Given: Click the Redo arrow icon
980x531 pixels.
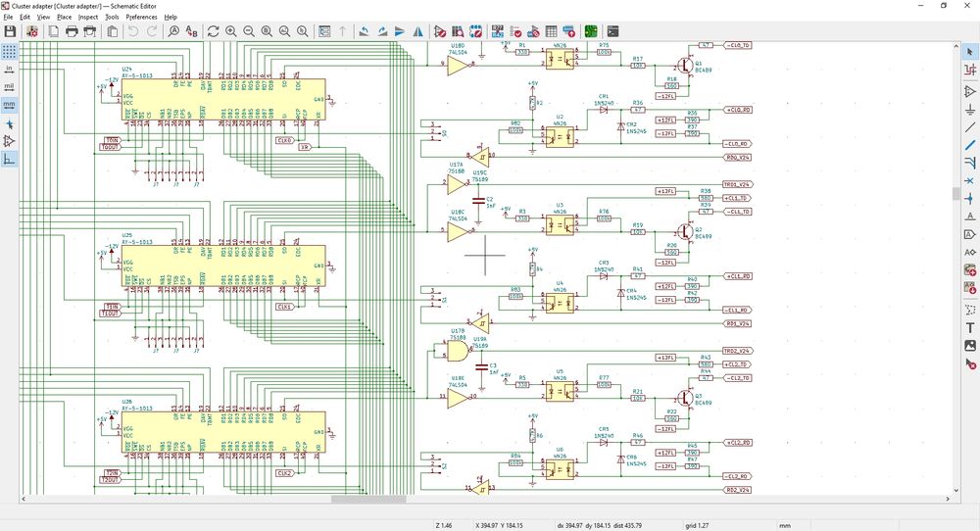Looking at the screenshot, I should (151, 31).
